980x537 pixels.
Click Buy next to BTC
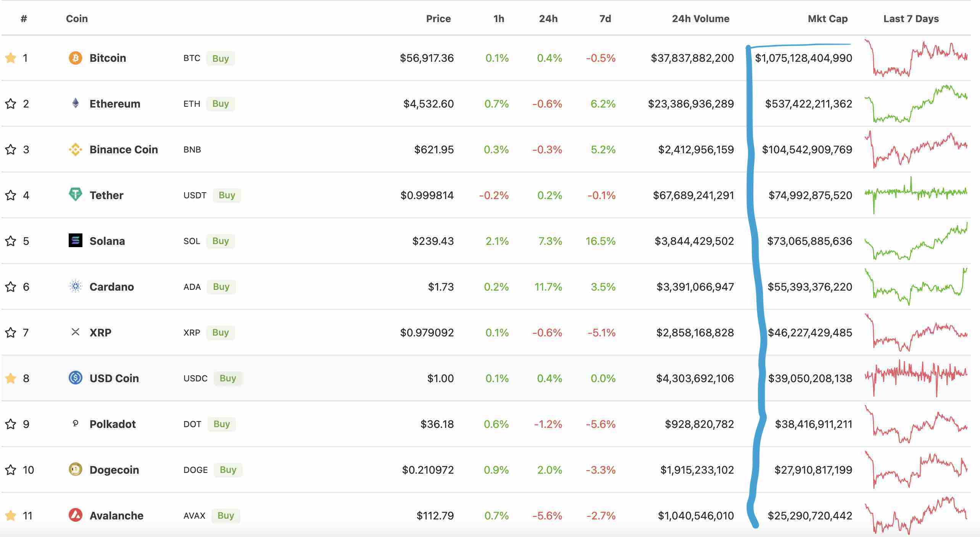point(221,58)
